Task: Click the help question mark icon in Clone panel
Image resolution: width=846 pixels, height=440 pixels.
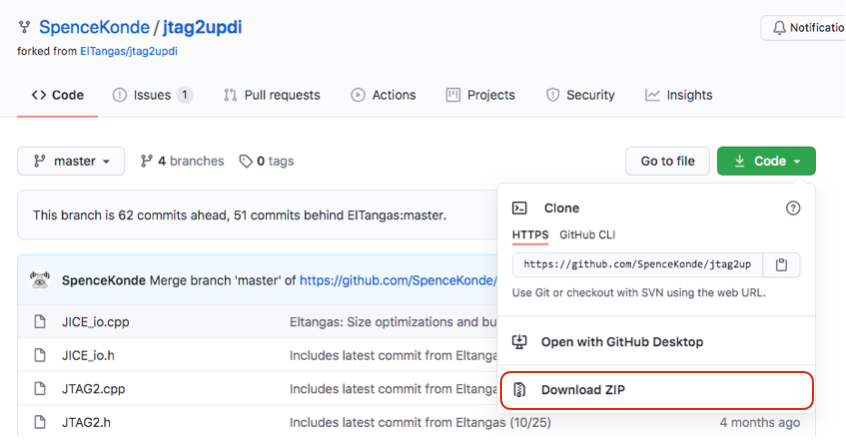Action: 793,208
